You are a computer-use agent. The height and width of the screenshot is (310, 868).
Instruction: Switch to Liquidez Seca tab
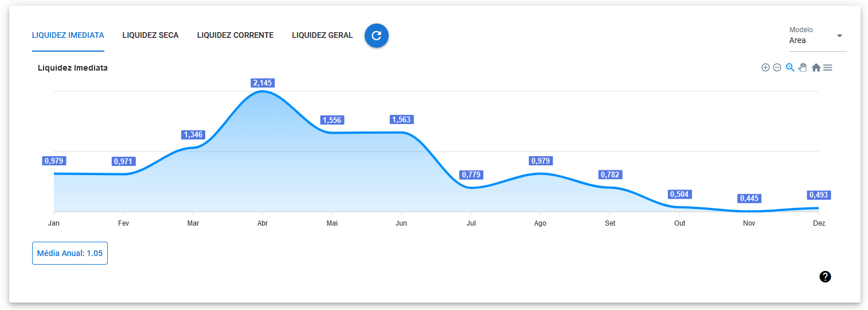point(150,36)
